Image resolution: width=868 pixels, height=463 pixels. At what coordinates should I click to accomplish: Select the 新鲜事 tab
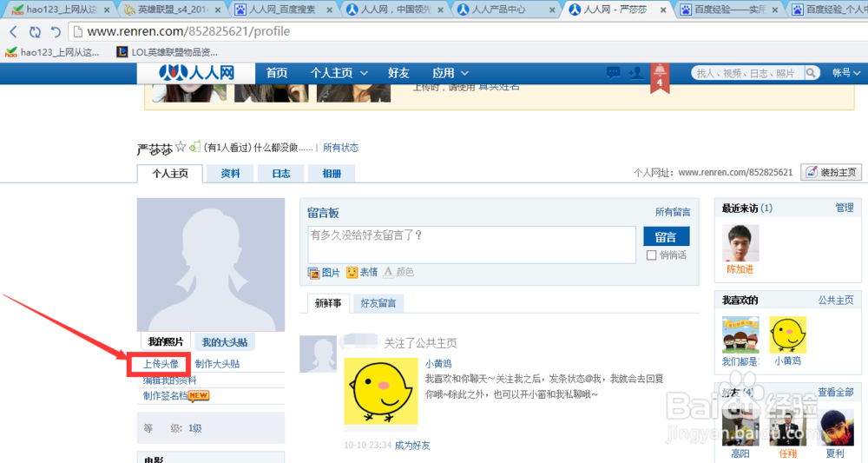(328, 303)
